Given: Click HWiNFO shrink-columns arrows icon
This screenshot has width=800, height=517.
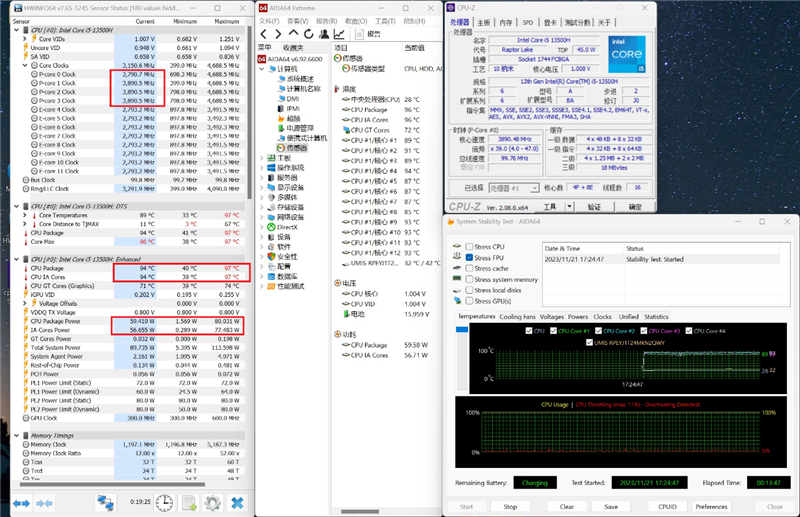Looking at the screenshot, I should pyautogui.click(x=44, y=504).
